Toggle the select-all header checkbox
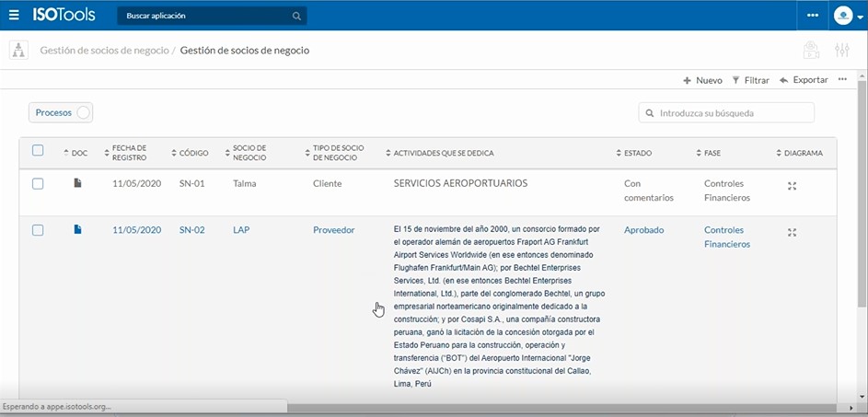This screenshot has width=868, height=417. (x=38, y=151)
